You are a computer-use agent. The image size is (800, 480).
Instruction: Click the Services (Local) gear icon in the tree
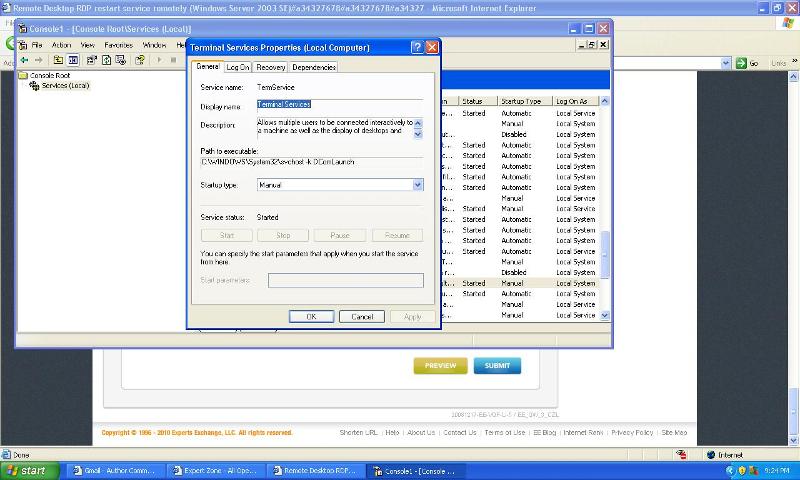pyautogui.click(x=34, y=86)
